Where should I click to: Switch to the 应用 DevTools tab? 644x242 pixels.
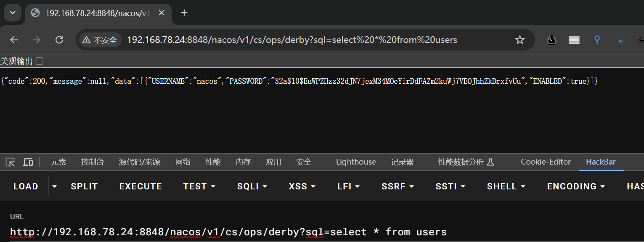tap(273, 162)
